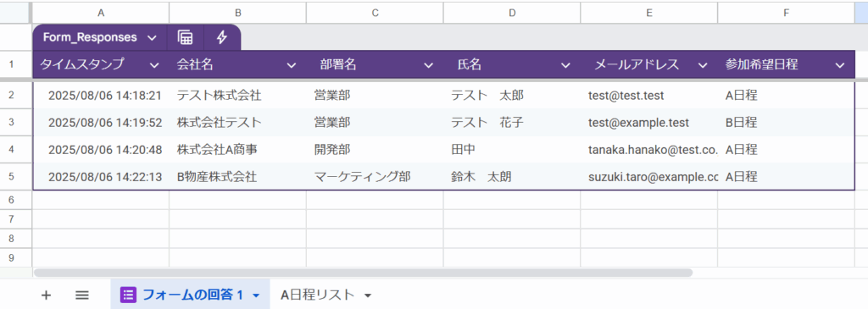This screenshot has height=309, width=868.
Task: Click the lightning bolt actions icon
Action: pyautogui.click(x=221, y=37)
